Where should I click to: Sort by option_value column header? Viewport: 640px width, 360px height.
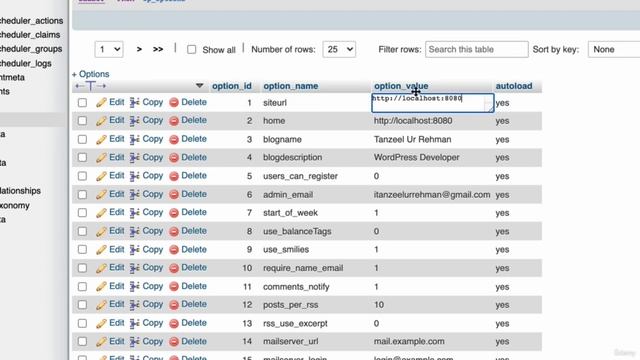pyautogui.click(x=401, y=86)
